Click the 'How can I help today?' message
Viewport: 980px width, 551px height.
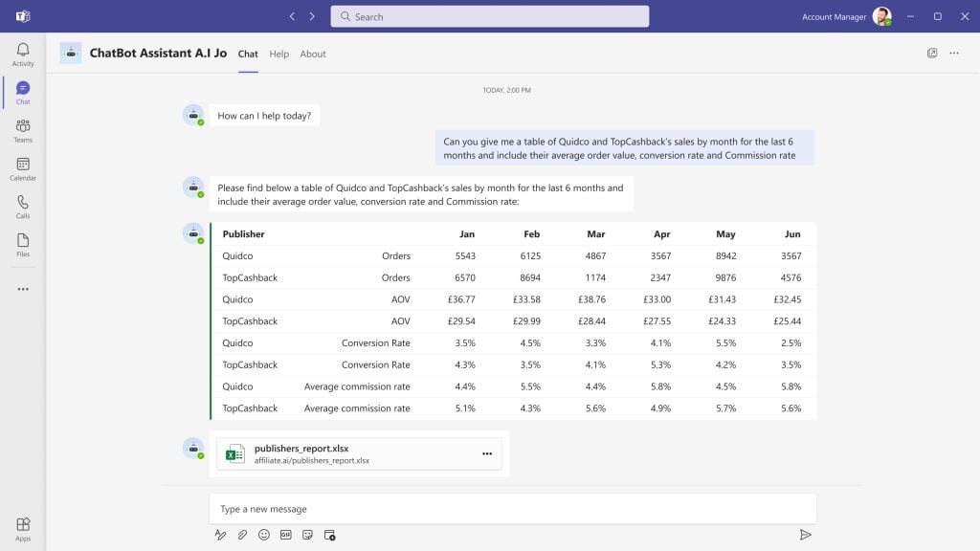pyautogui.click(x=264, y=116)
